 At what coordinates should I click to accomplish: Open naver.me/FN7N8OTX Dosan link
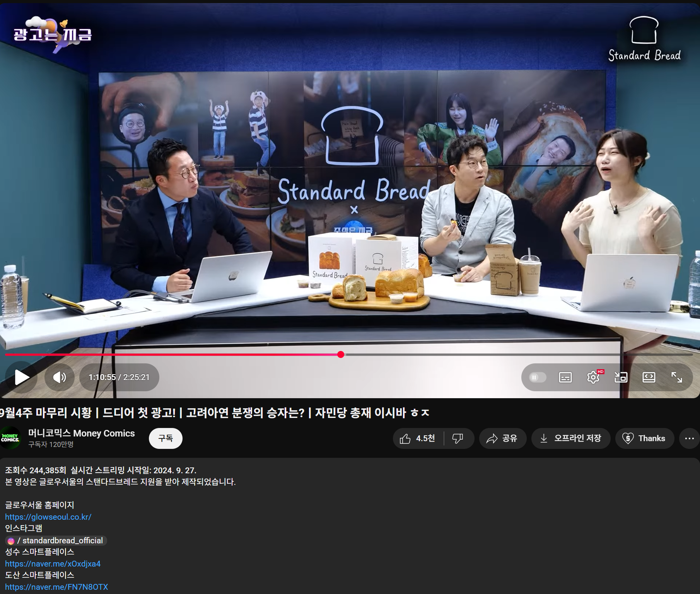56,587
